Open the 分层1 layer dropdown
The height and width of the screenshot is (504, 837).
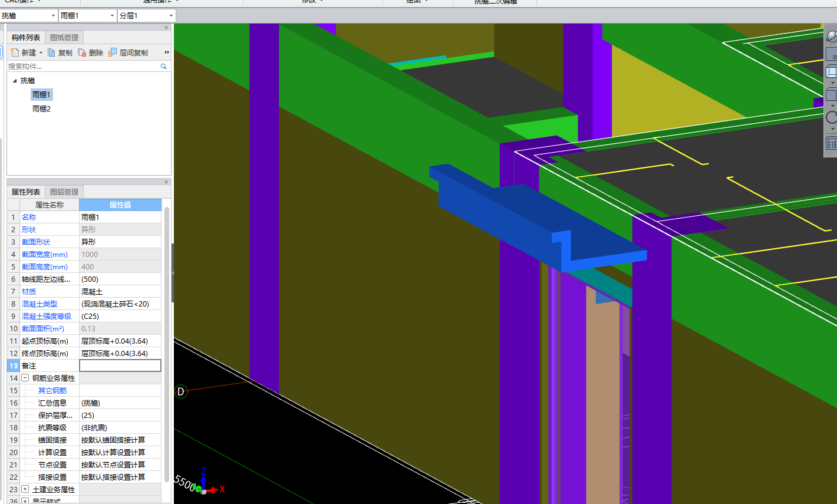[x=171, y=16]
